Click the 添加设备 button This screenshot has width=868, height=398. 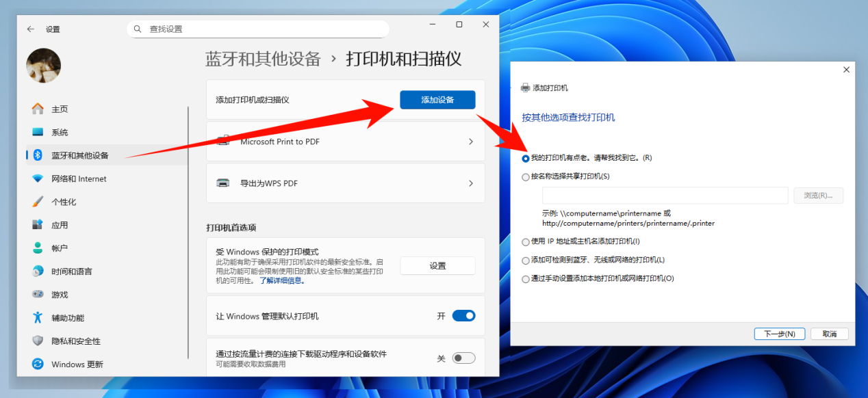437,99
